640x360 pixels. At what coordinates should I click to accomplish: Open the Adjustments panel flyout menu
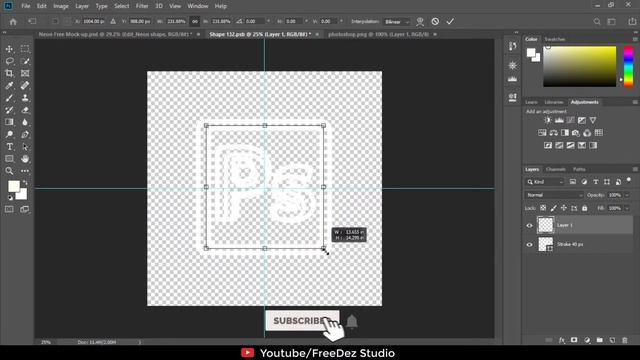635,102
